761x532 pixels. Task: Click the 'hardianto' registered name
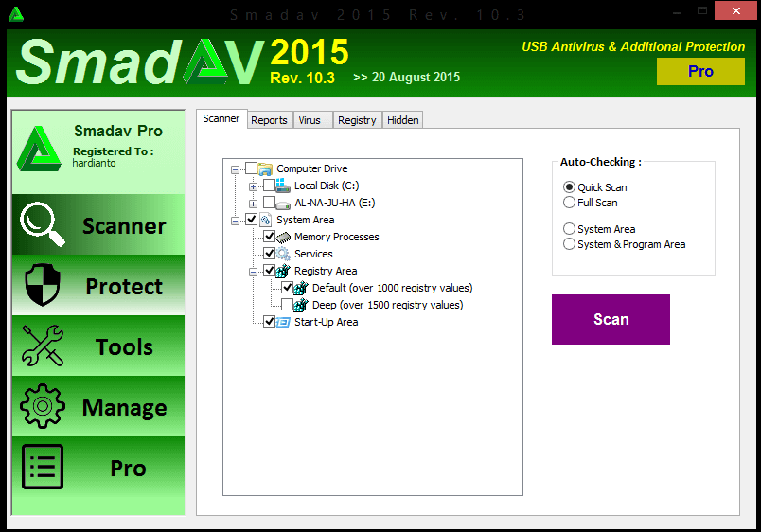click(94, 163)
